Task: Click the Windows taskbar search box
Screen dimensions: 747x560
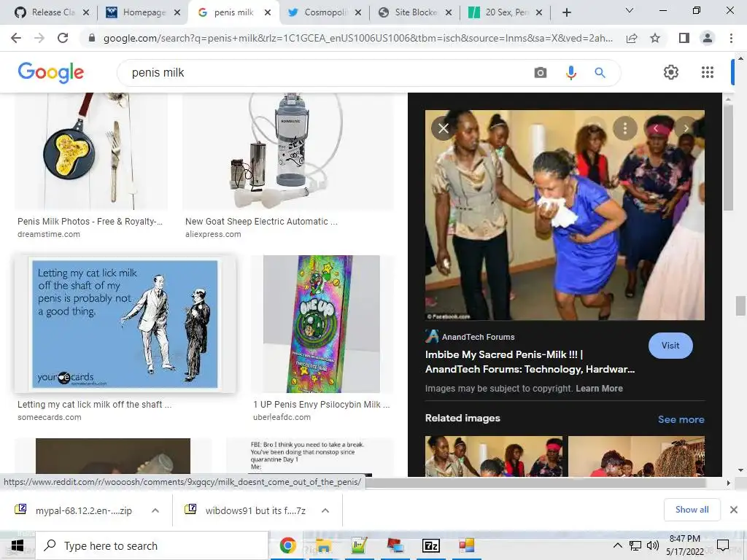Action: [152, 545]
